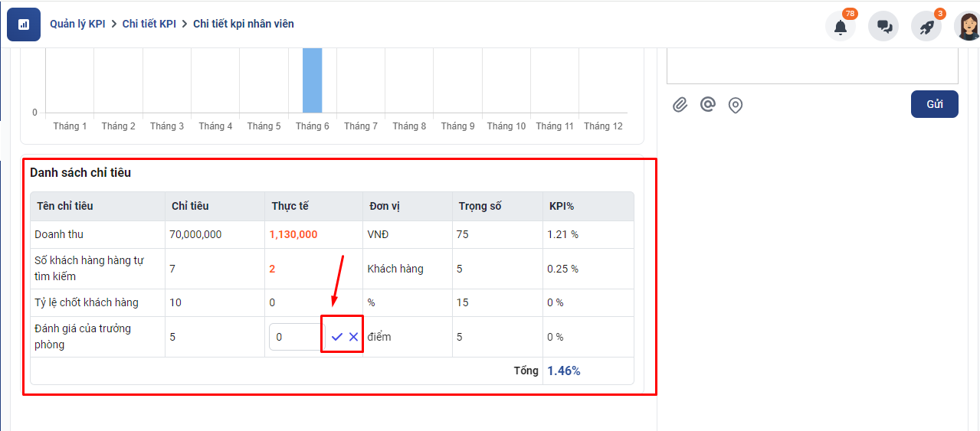Click the attach file paperclip icon
This screenshot has width=980, height=431.
pos(680,105)
